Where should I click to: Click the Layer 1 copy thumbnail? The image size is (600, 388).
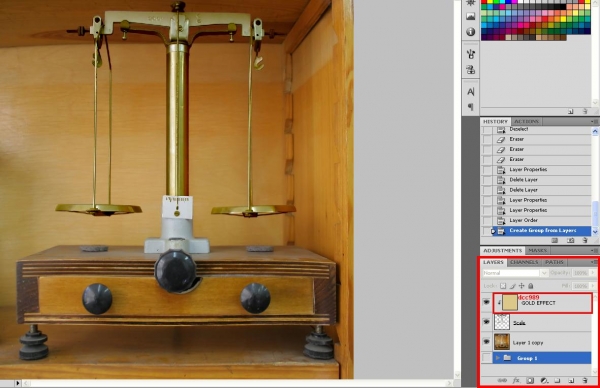[x=502, y=342]
